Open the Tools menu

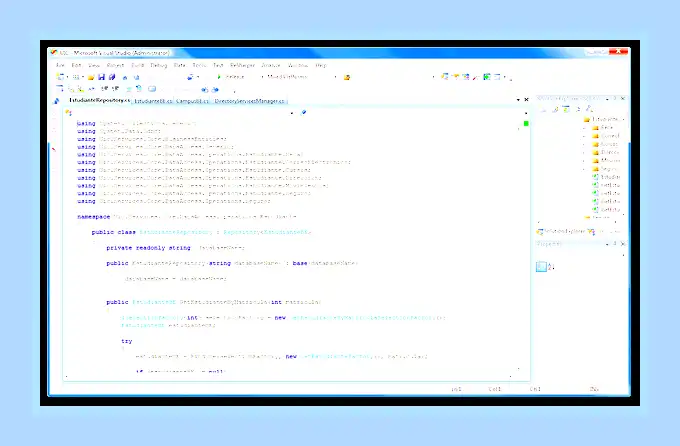coord(199,65)
